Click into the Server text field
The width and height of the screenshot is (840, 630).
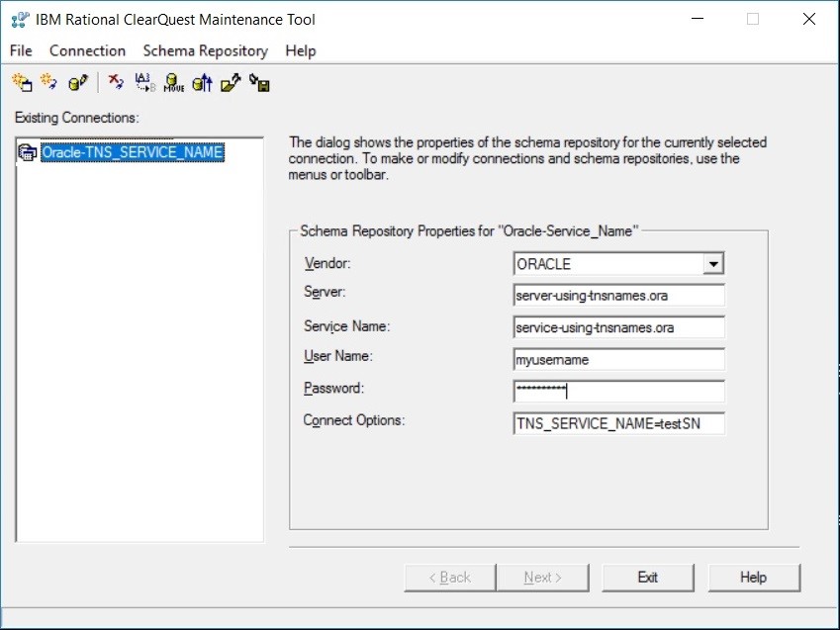(618, 296)
